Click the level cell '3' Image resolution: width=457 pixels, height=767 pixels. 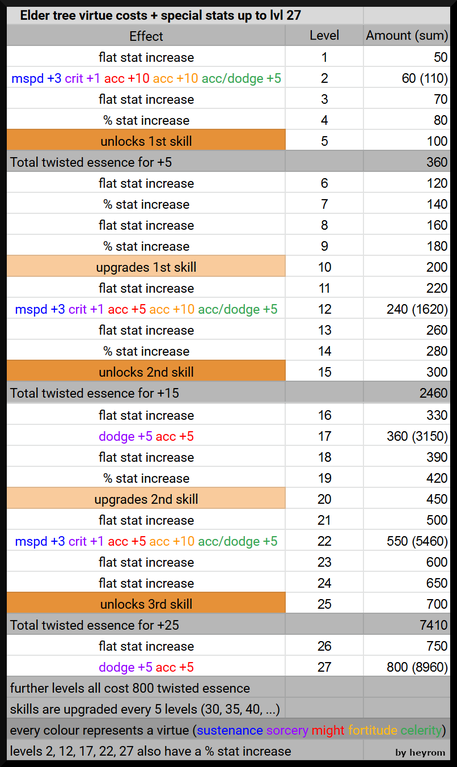(324, 99)
